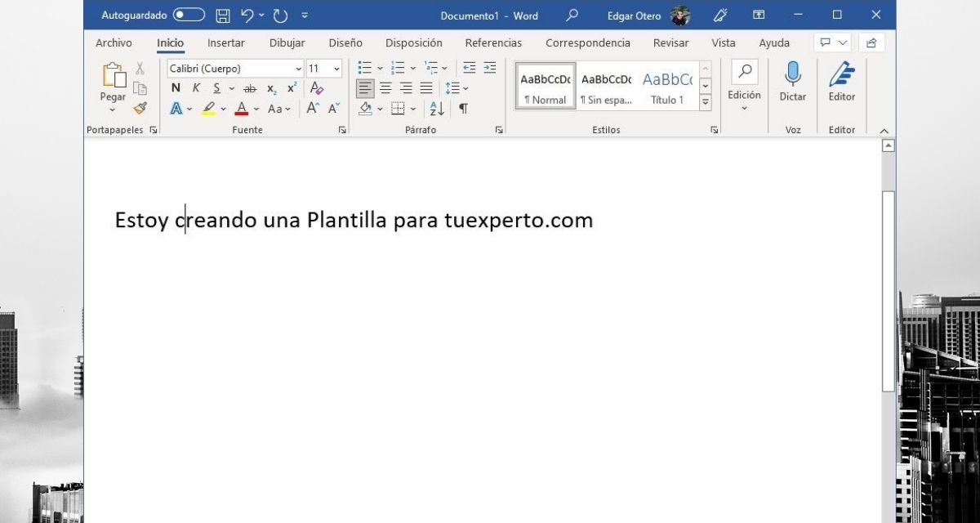The width and height of the screenshot is (980, 523).
Task: Open the Editor pen tool
Action: pyautogui.click(x=841, y=74)
